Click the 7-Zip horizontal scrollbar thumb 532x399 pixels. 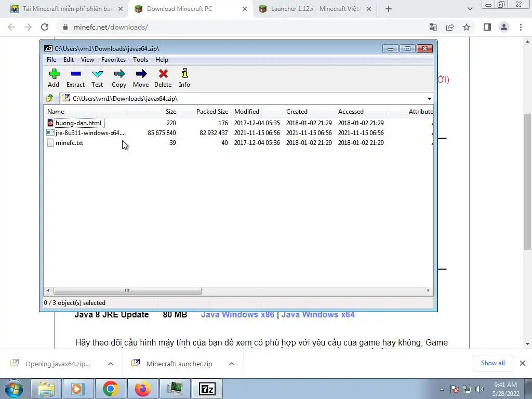coord(127,290)
